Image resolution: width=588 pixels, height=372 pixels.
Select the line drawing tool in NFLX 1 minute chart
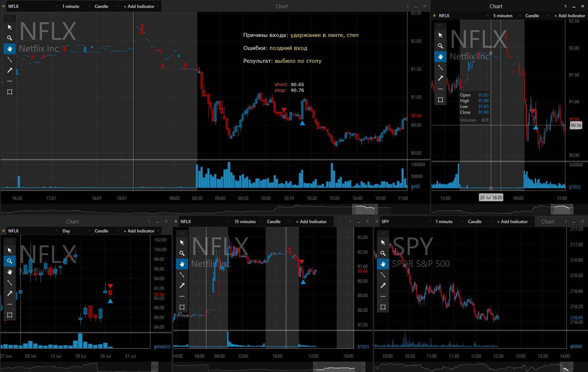tap(10, 60)
